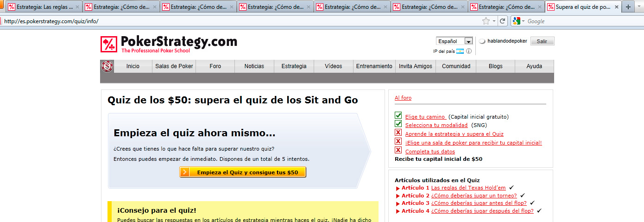
Task: Click the Argentina flag icon
Action: point(460,51)
